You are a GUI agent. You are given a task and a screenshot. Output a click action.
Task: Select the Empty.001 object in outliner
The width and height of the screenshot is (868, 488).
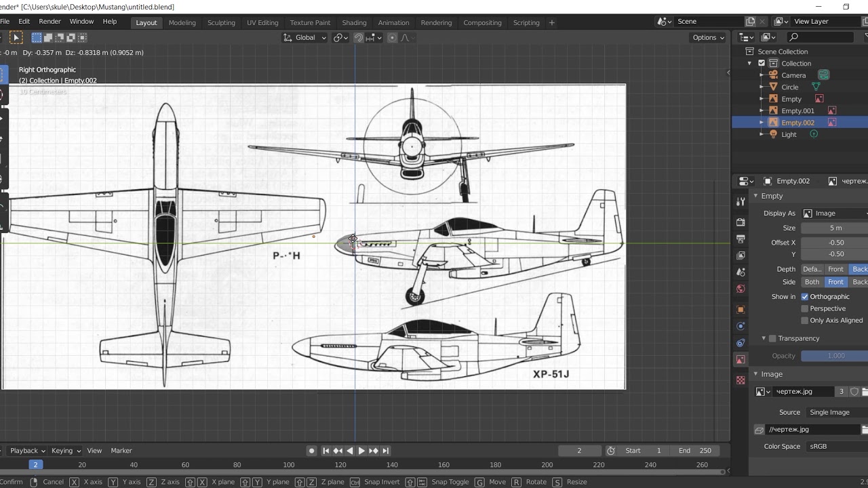797,110
